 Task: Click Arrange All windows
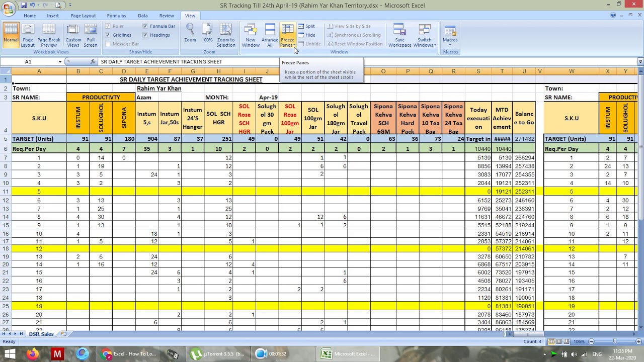pos(270,35)
